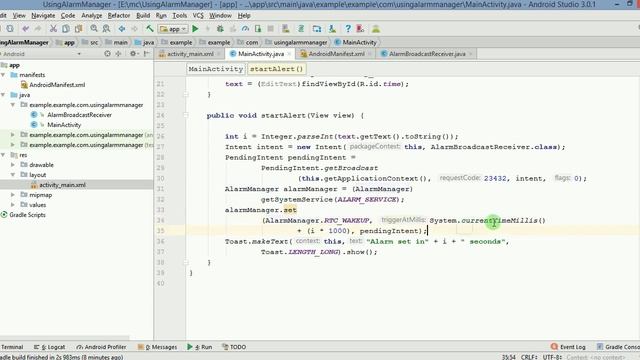Screen dimensions: 640x360
Task: Click the Navigate Back arrow icon
Action: pyautogui.click(x=122, y=29)
